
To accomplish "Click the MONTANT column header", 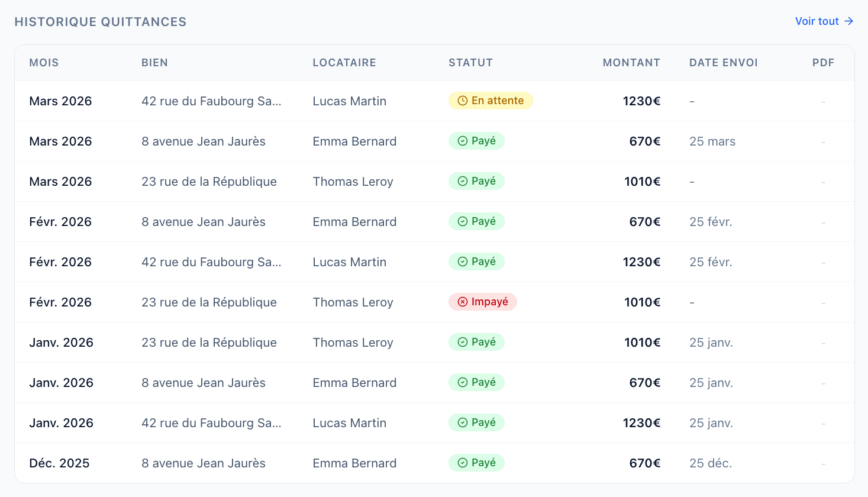I will [x=631, y=63].
